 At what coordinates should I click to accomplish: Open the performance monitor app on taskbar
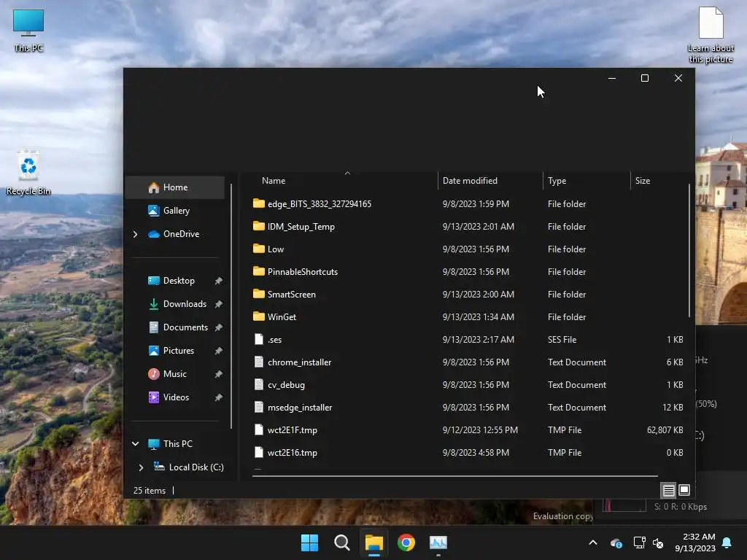pyautogui.click(x=438, y=542)
